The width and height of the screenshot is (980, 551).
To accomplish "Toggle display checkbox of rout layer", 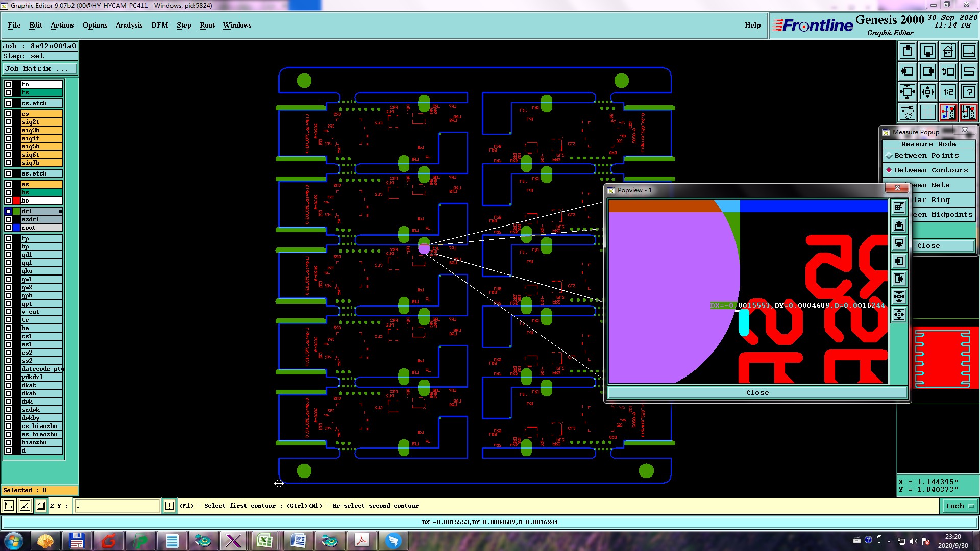I will point(8,228).
